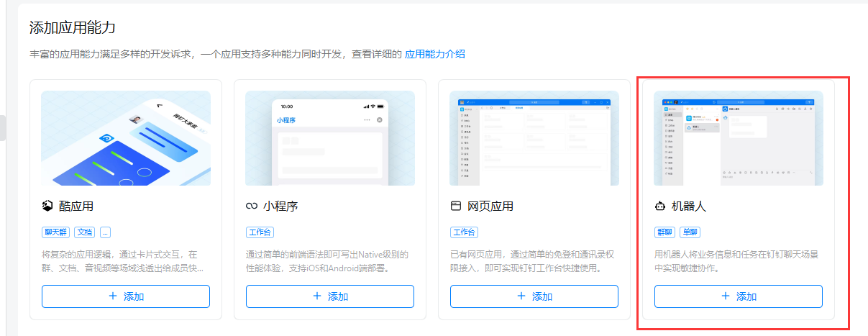The image size is (868, 336).
Task: Click the 机器人 robot icon
Action: 660,206
